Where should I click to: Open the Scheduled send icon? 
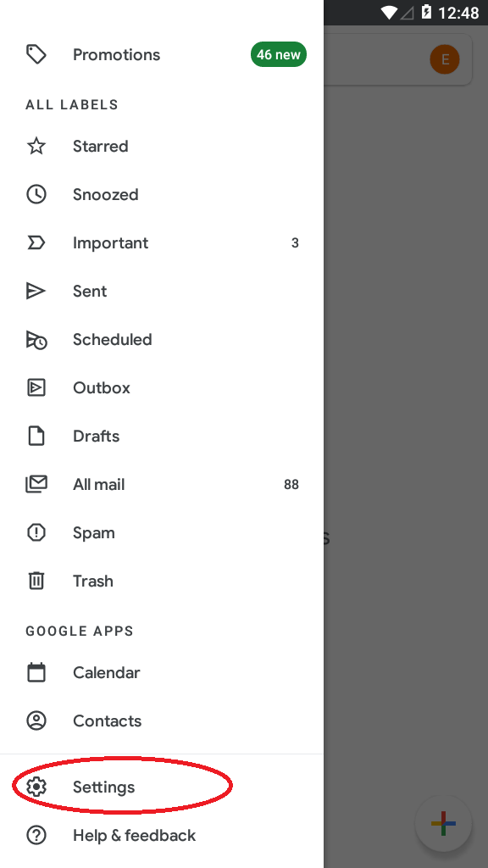pyautogui.click(x=36, y=339)
